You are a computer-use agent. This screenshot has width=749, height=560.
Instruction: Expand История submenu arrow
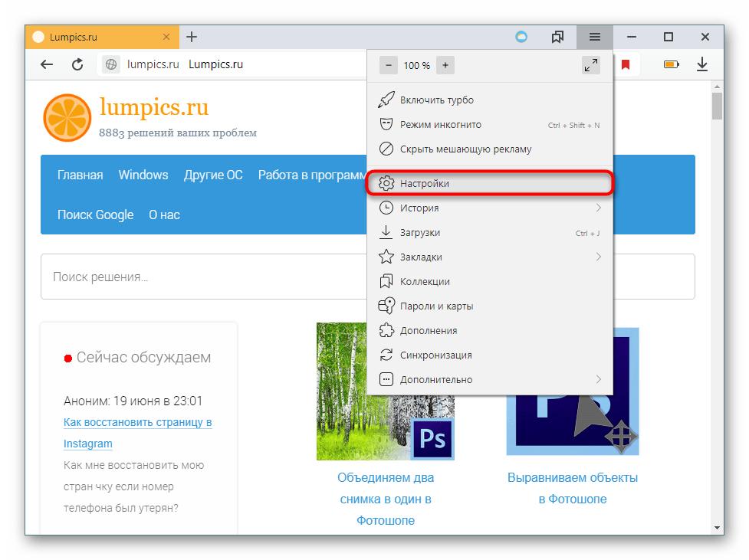coord(599,208)
